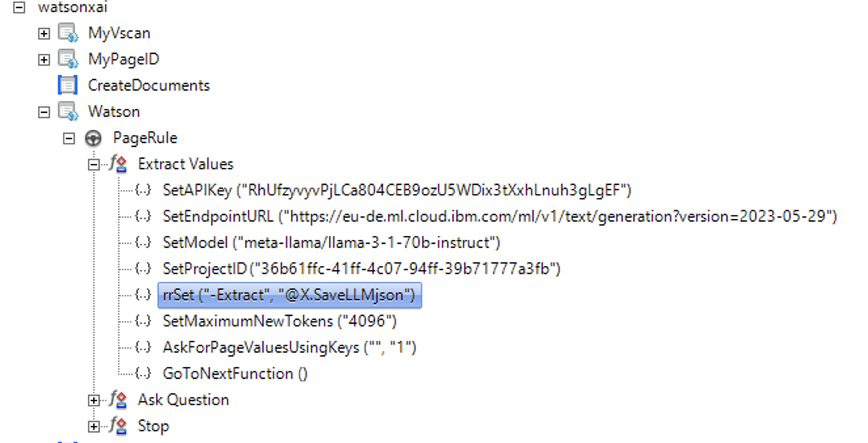Select the SetEndpointURL action
This screenshot has width=868, height=443.
499,216
